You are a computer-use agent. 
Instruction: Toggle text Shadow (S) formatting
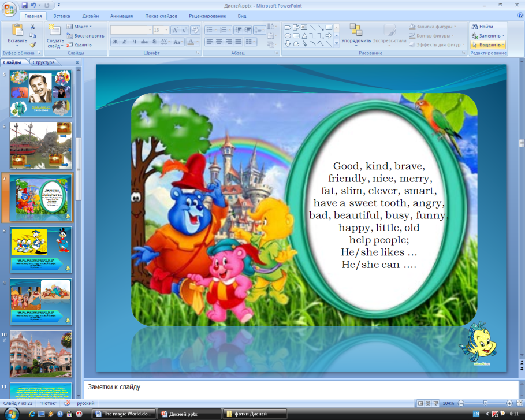154,42
